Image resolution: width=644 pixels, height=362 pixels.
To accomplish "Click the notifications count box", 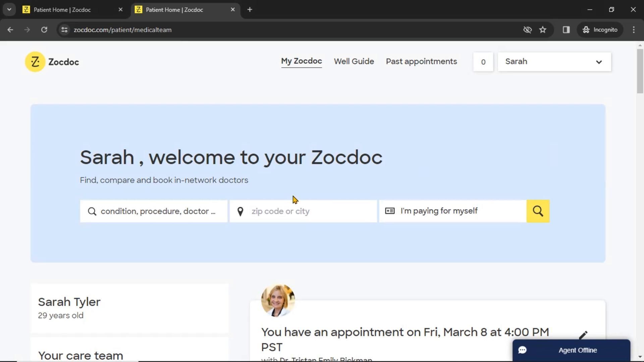I will coord(483,62).
